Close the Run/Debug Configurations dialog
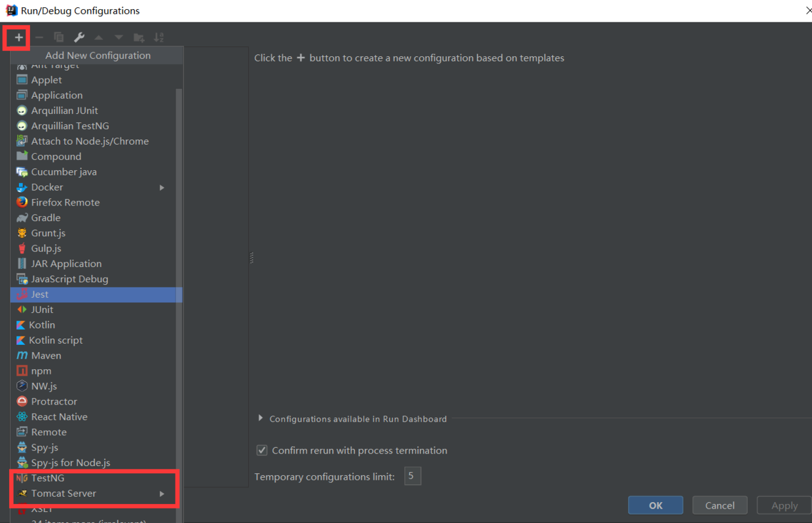The height and width of the screenshot is (523, 812). point(807,10)
